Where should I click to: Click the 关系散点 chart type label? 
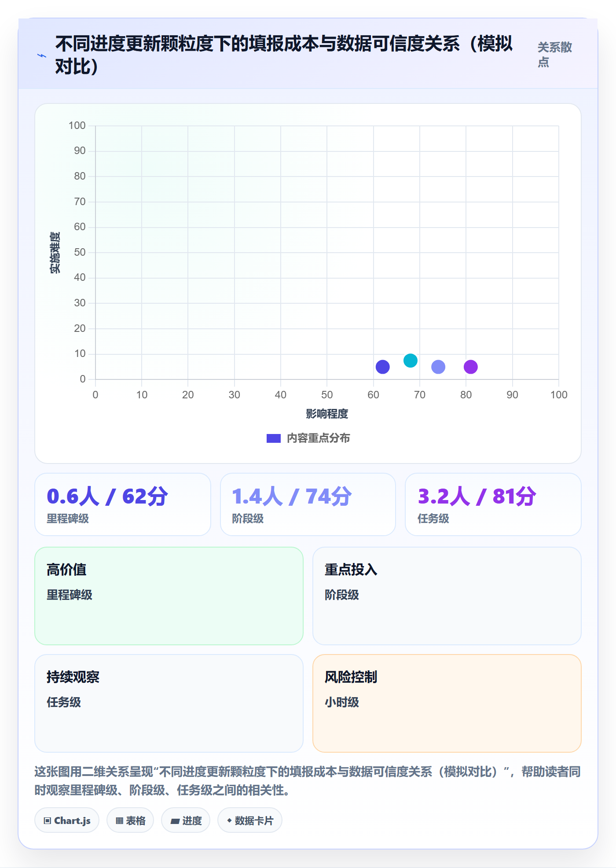pos(555,55)
